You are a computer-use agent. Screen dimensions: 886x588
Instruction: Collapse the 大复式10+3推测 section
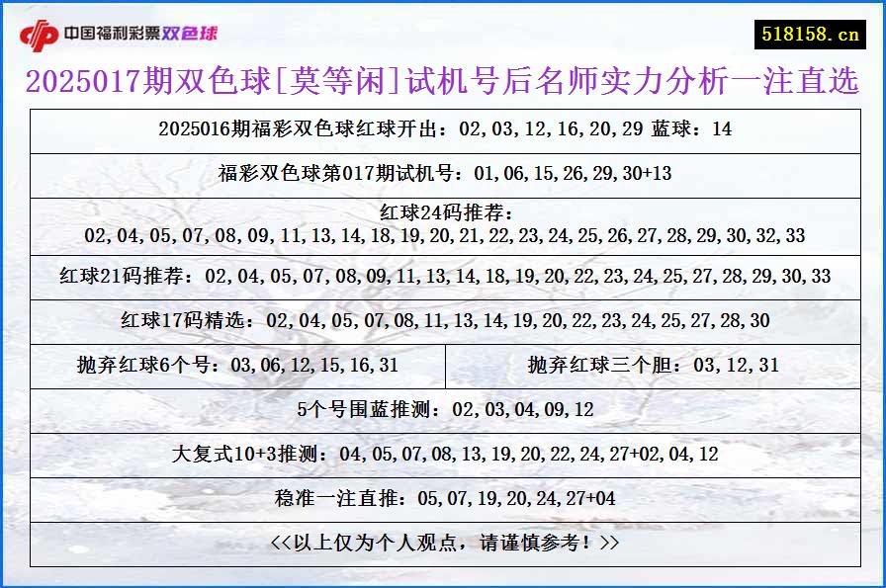pyautogui.click(x=443, y=455)
